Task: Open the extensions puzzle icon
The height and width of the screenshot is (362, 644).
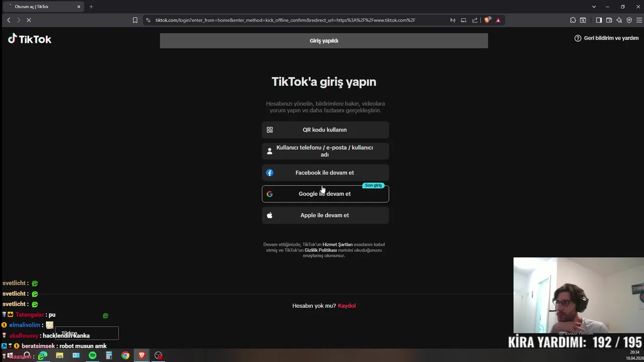Action: [573, 20]
